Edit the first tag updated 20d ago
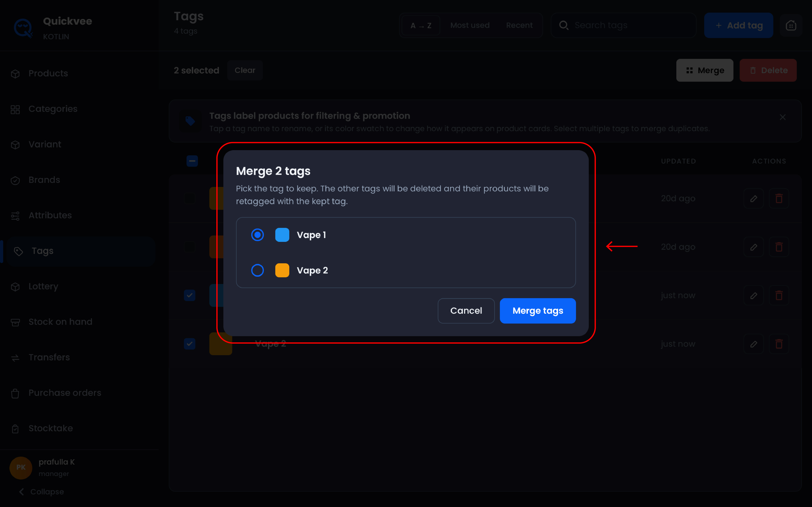The height and width of the screenshot is (507, 812). coord(754,199)
